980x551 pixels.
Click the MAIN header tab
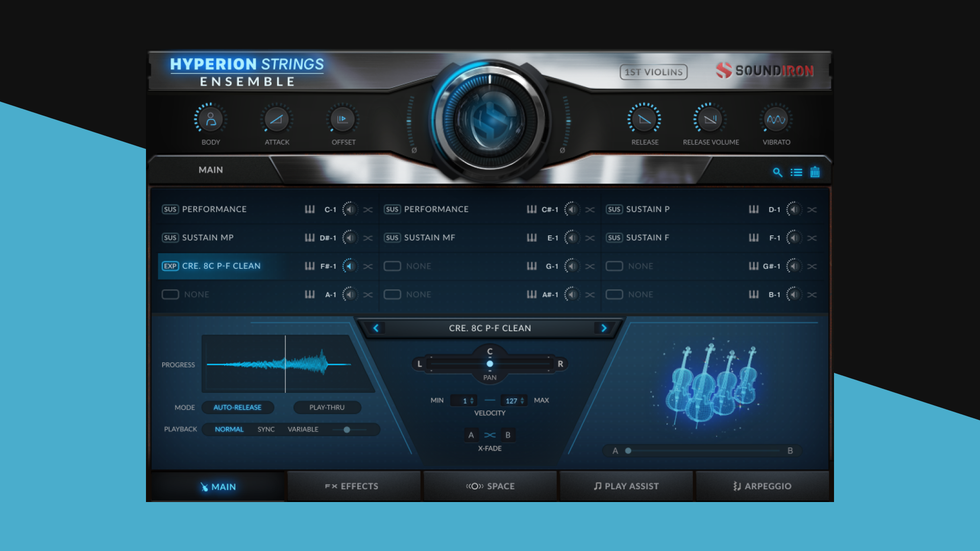pyautogui.click(x=211, y=170)
